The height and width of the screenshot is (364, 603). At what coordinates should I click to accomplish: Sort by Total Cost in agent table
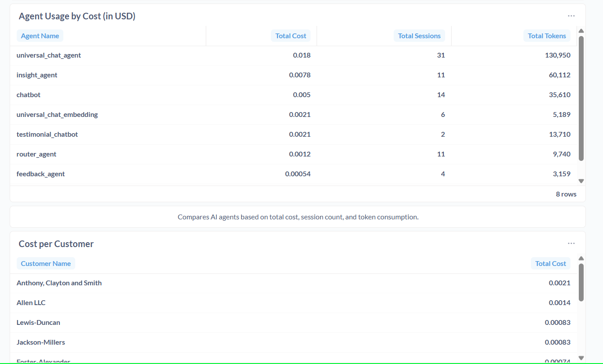pos(291,36)
